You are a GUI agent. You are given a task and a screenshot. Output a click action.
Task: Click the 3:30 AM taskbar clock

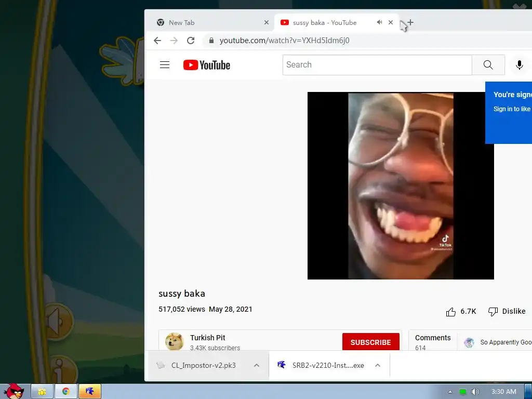coord(504,392)
